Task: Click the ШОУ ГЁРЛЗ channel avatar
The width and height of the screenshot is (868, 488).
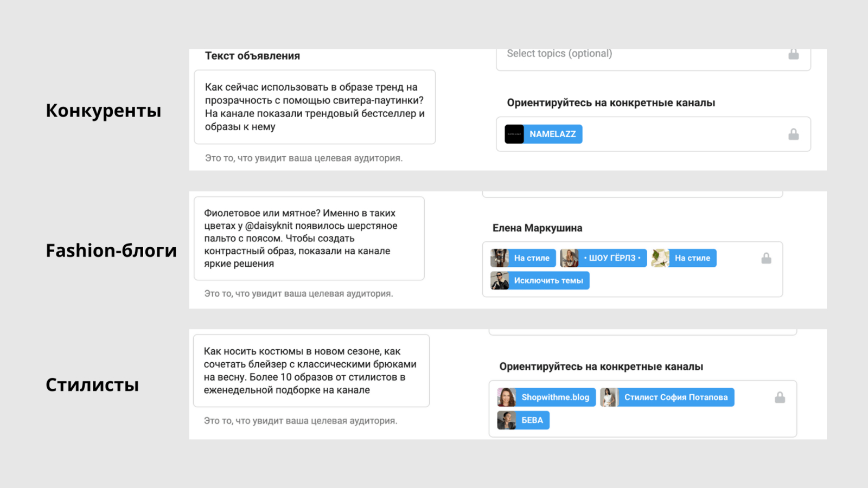Action: 569,258
